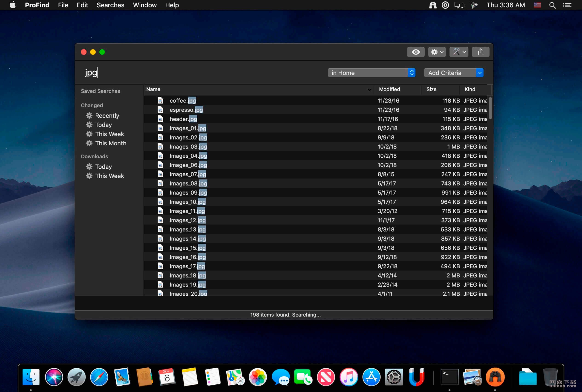Click the jpg search field

point(200,72)
